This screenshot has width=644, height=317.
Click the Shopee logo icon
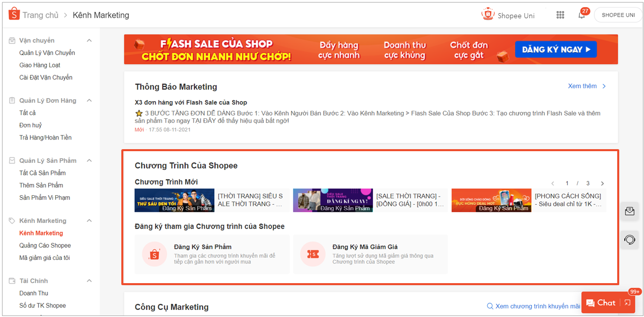14,14
